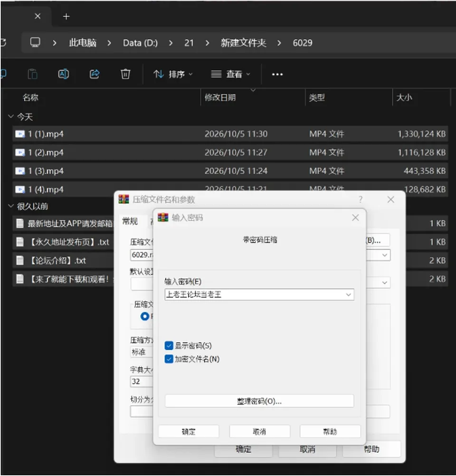
Task: Click the 修改日期 column header
Action: [x=220, y=97]
